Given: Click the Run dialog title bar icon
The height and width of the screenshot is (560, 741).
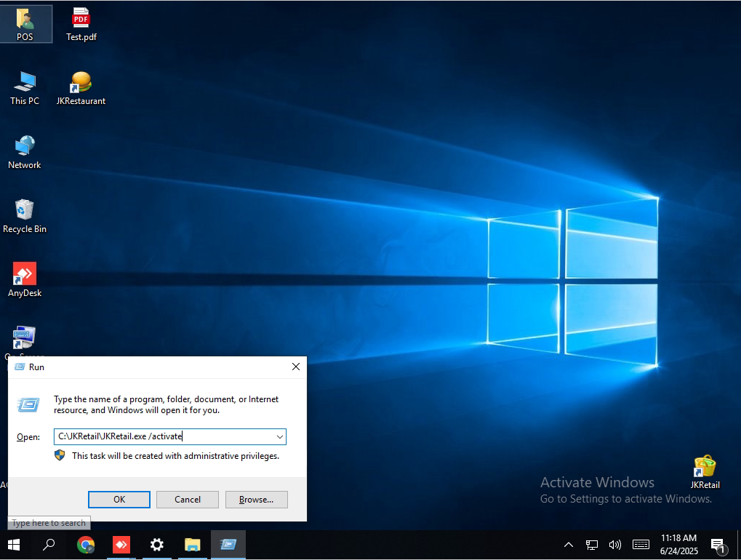Looking at the screenshot, I should click(20, 367).
